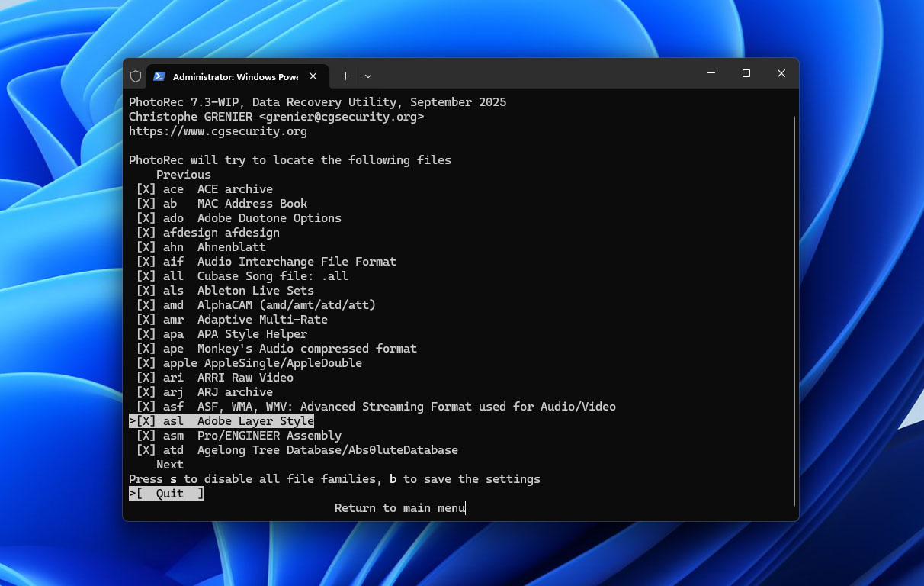This screenshot has width=924, height=586.
Task: Toggle the ari ARRI Raw Video checkbox
Action: [146, 378]
